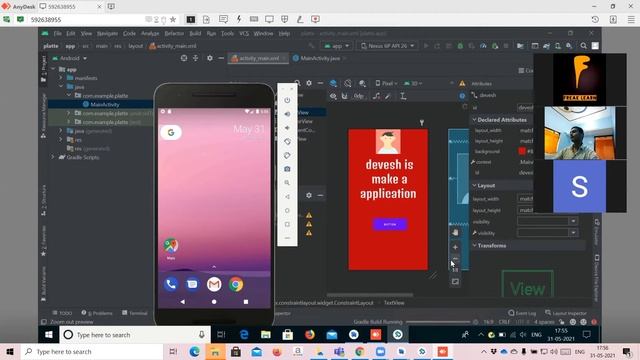Open Messages app on emulator dock

(x=192, y=284)
